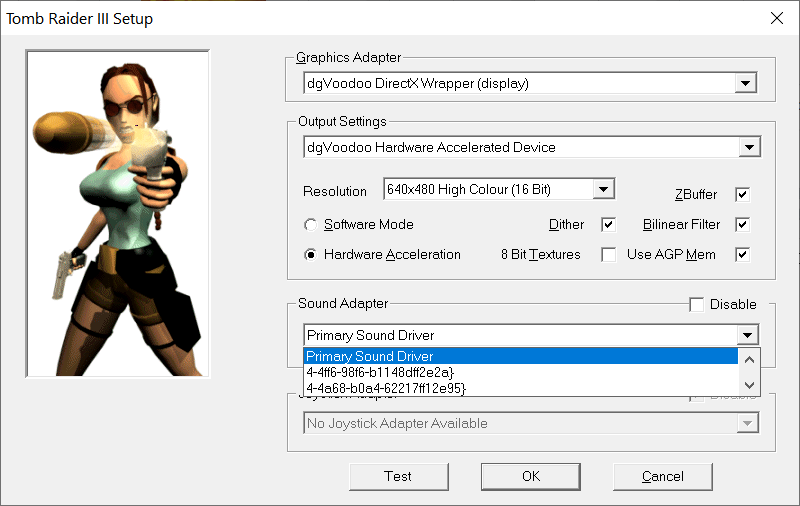The height and width of the screenshot is (506, 800).
Task: Toggle the Dither checkbox
Action: tap(608, 224)
